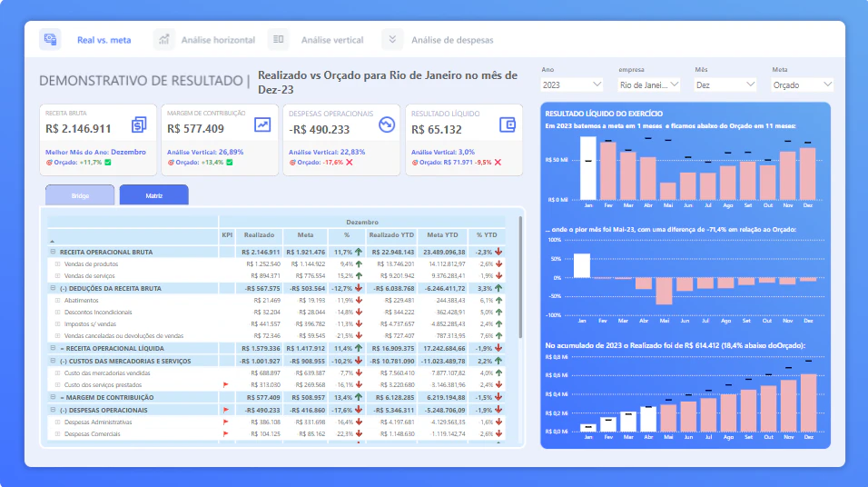The width and height of the screenshot is (868, 487).
Task: Collapse the Receita Operacional Bruta row
Action: [54, 252]
